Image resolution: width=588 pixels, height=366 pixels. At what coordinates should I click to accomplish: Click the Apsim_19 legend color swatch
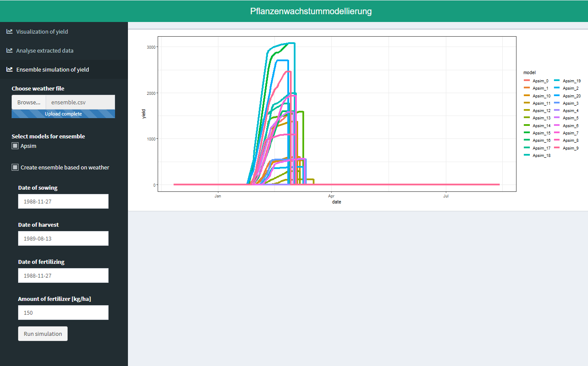pos(557,81)
